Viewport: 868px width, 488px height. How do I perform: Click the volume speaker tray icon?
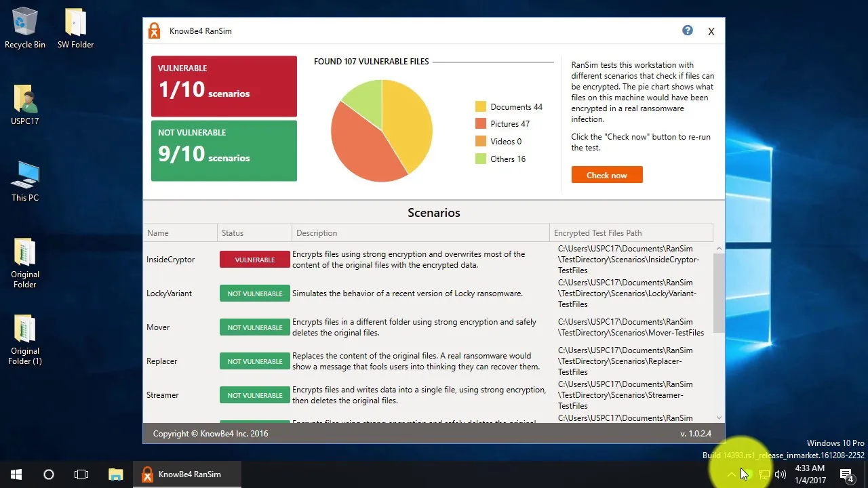coord(781,474)
